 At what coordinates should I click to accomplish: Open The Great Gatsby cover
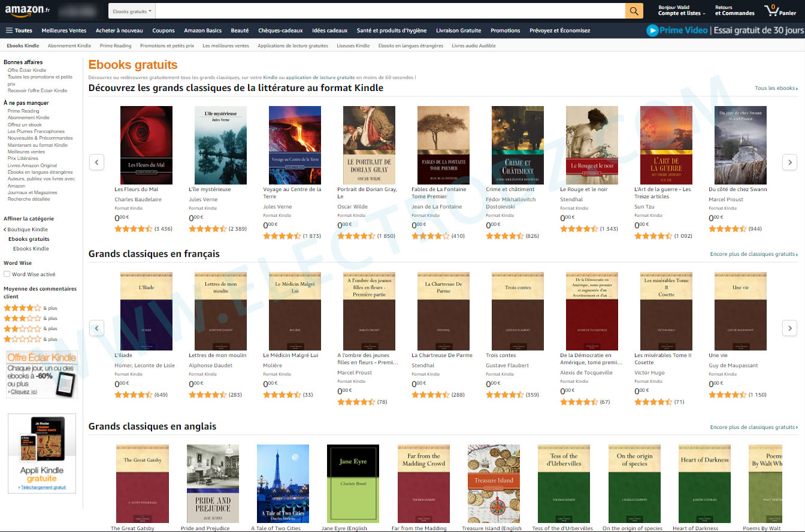(142, 483)
